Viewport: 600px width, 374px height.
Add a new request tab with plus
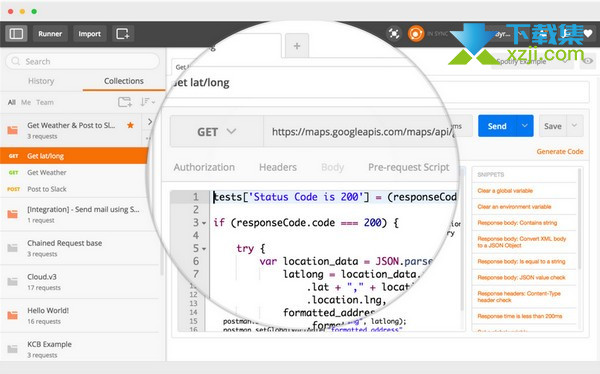tap(297, 46)
